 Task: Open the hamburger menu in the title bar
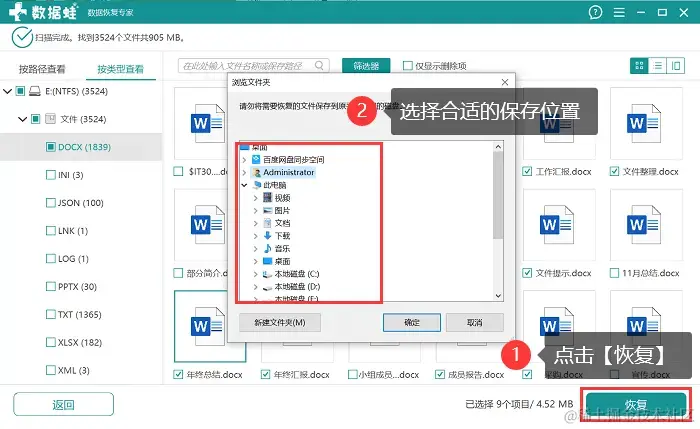coord(619,12)
